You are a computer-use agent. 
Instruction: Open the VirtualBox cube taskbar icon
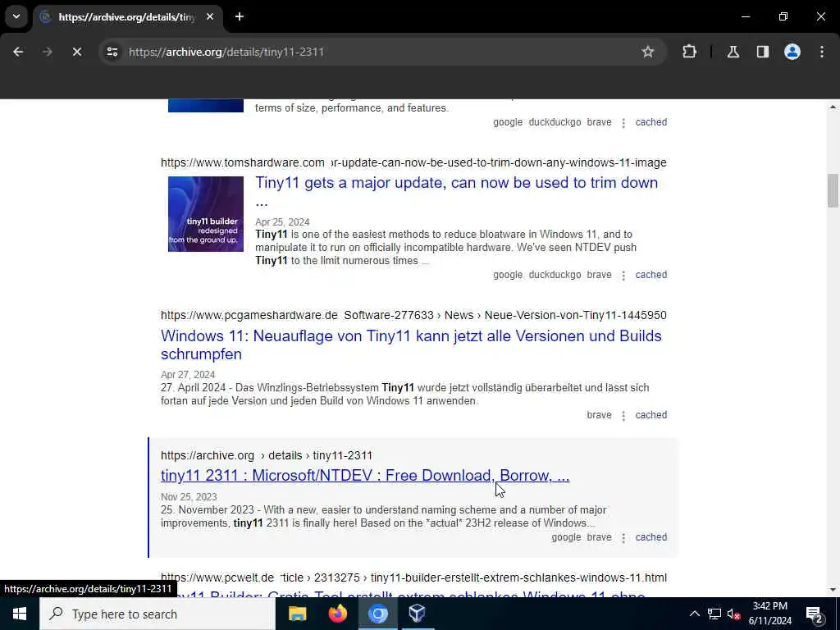418,614
